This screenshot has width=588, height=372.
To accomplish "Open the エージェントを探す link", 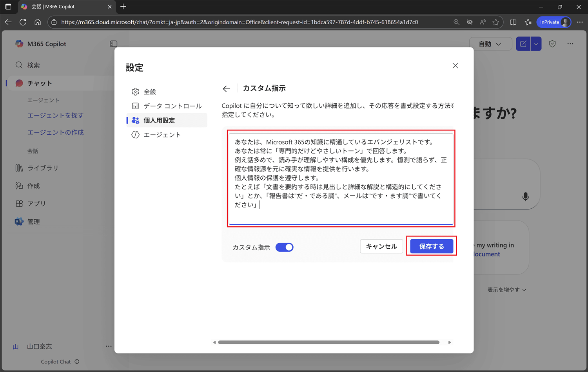I will click(x=55, y=116).
